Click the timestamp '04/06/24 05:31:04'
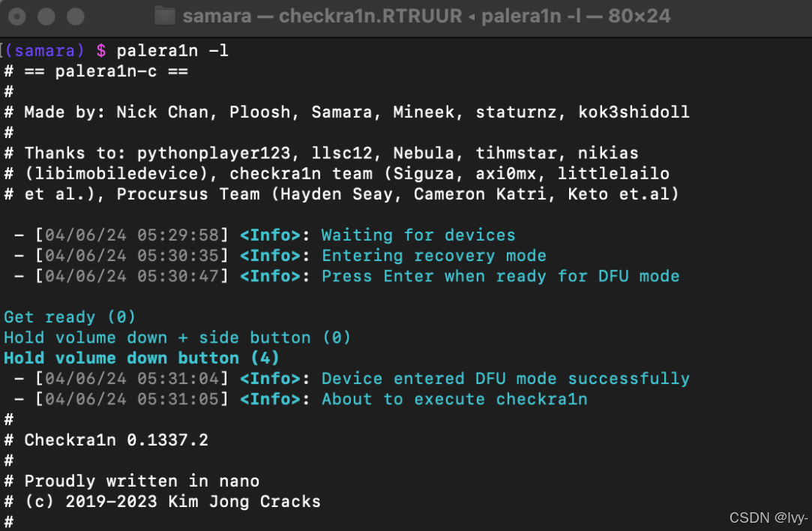The height and width of the screenshot is (531, 812). 132,379
